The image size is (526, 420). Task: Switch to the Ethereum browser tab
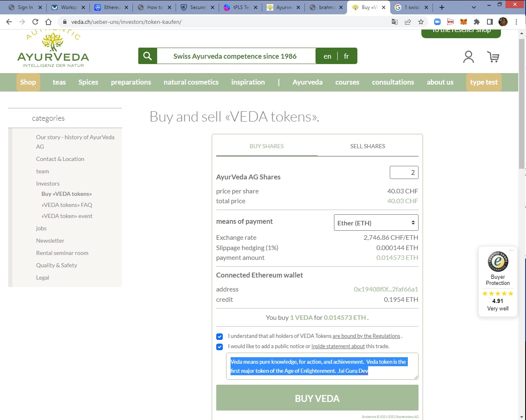(111, 7)
